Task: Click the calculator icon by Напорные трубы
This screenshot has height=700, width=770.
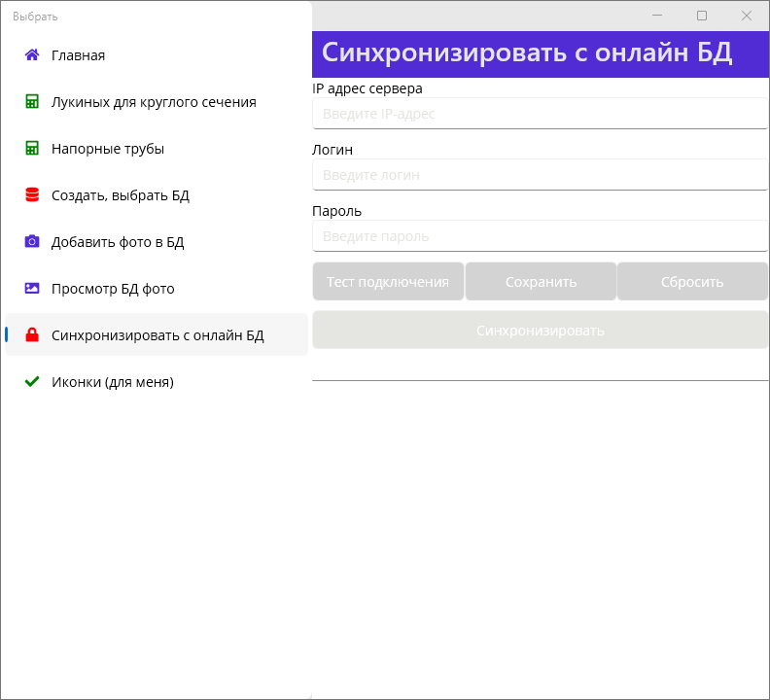Action: click(32, 149)
